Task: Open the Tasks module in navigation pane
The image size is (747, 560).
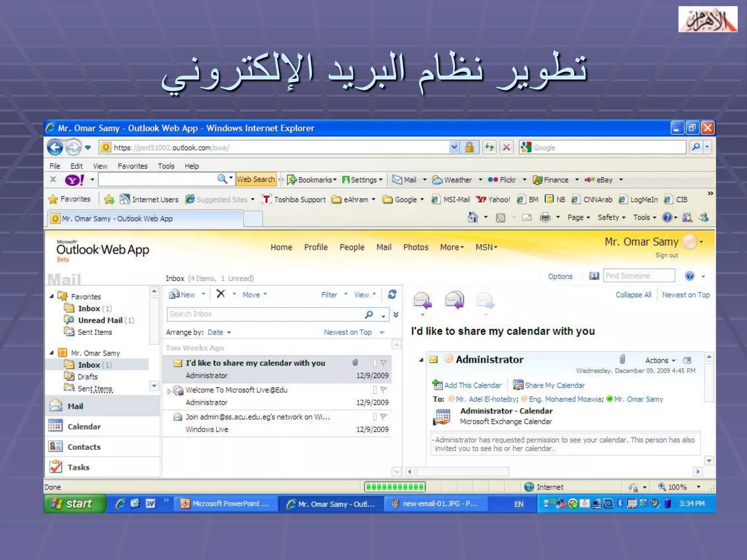Action: [x=102, y=467]
